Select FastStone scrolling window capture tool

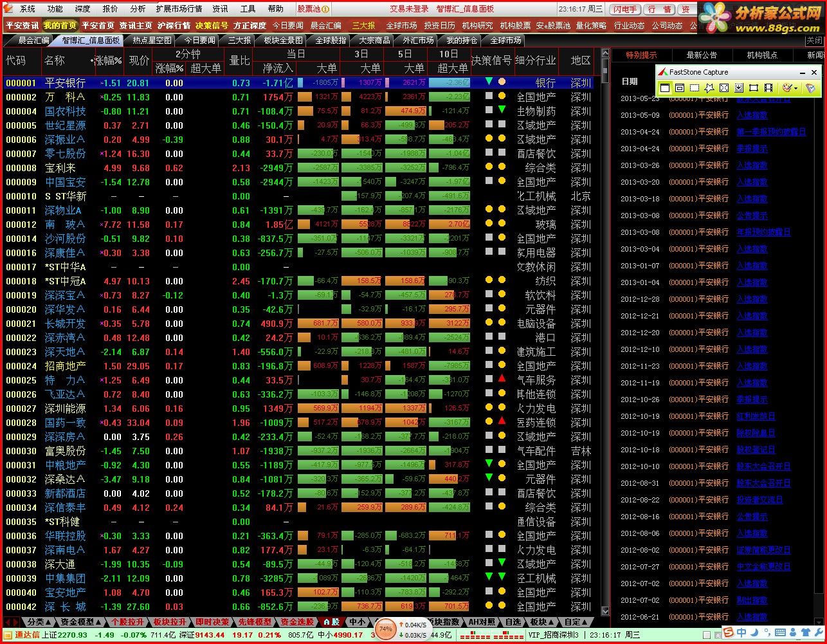(739, 88)
